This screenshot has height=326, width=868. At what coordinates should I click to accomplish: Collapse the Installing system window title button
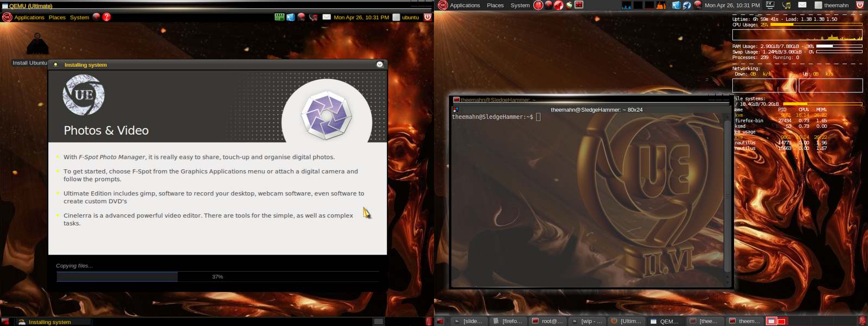point(380,64)
